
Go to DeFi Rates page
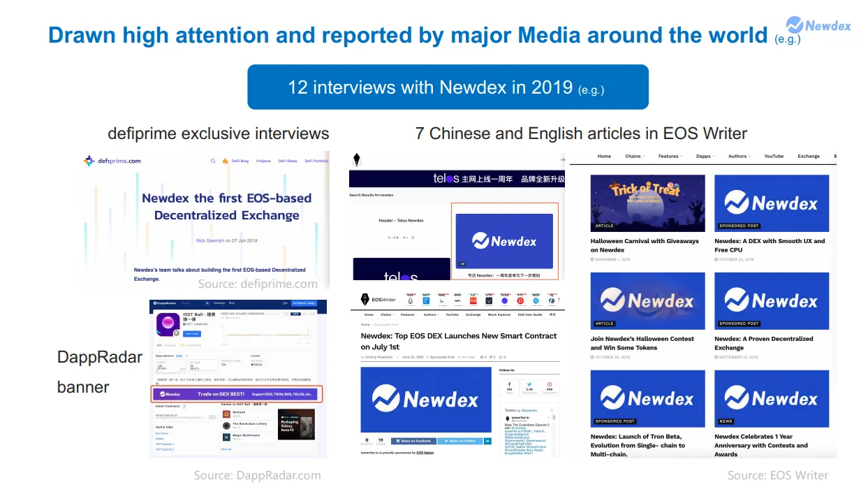point(287,161)
